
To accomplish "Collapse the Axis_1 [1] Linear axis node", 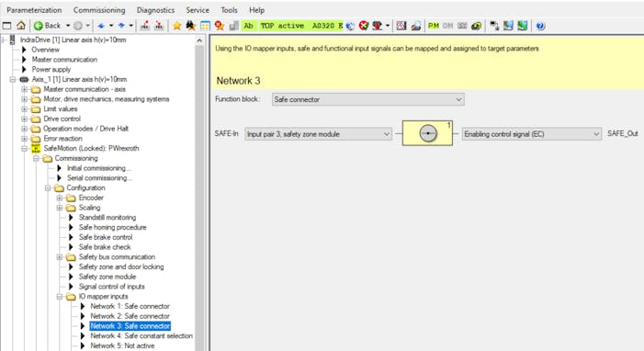I will [x=13, y=79].
